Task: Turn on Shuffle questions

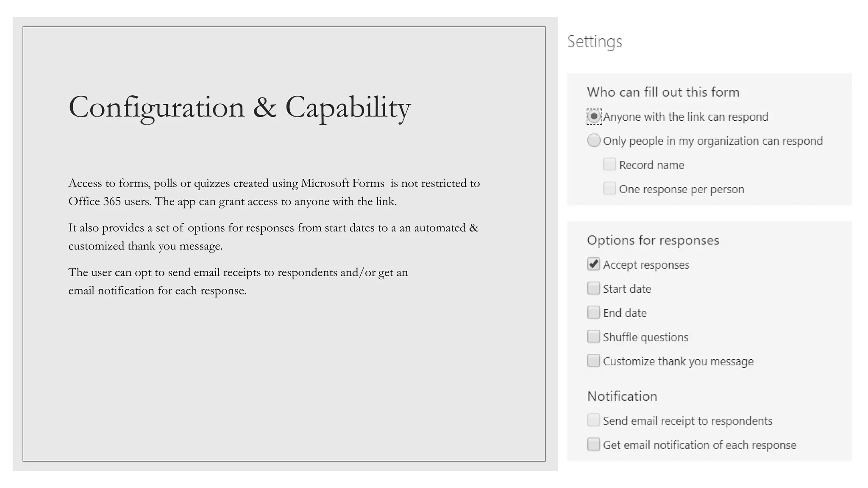Action: pos(594,337)
